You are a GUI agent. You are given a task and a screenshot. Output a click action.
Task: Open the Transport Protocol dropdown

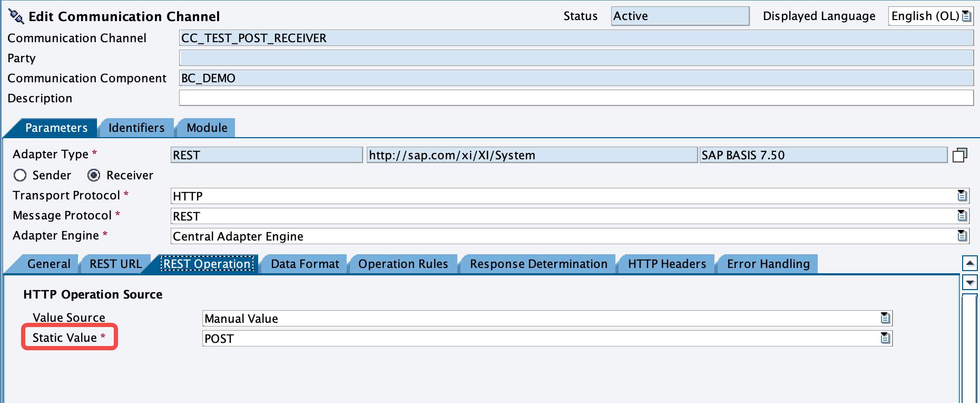(x=962, y=196)
